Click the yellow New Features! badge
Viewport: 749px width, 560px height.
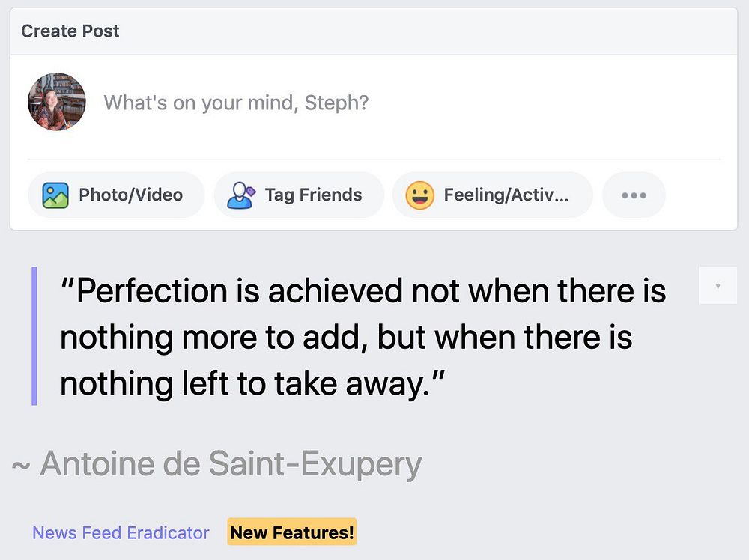(292, 532)
